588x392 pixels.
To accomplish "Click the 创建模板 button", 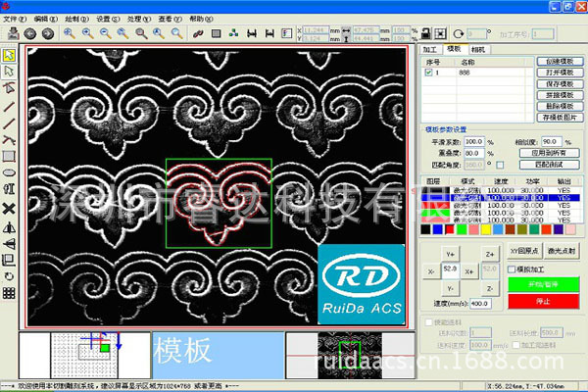I will coord(558,61).
